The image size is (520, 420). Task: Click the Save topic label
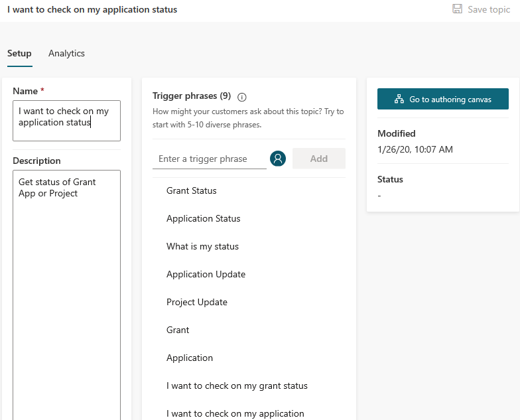click(489, 9)
